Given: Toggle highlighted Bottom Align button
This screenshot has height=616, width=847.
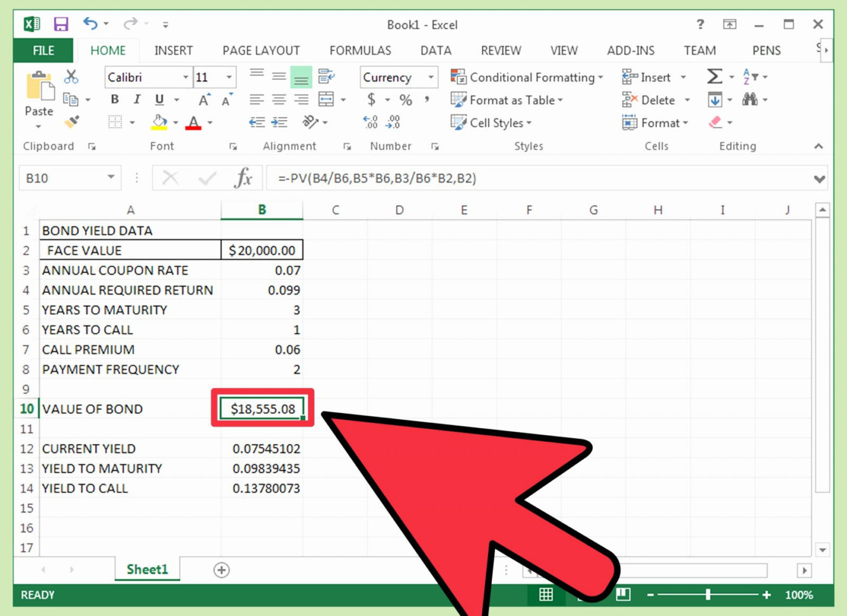Looking at the screenshot, I should point(301,77).
